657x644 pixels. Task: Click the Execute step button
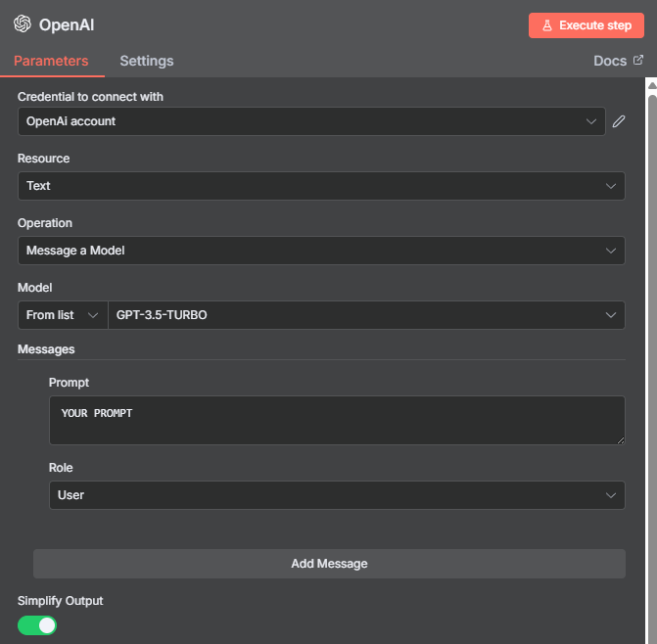pyautogui.click(x=587, y=25)
